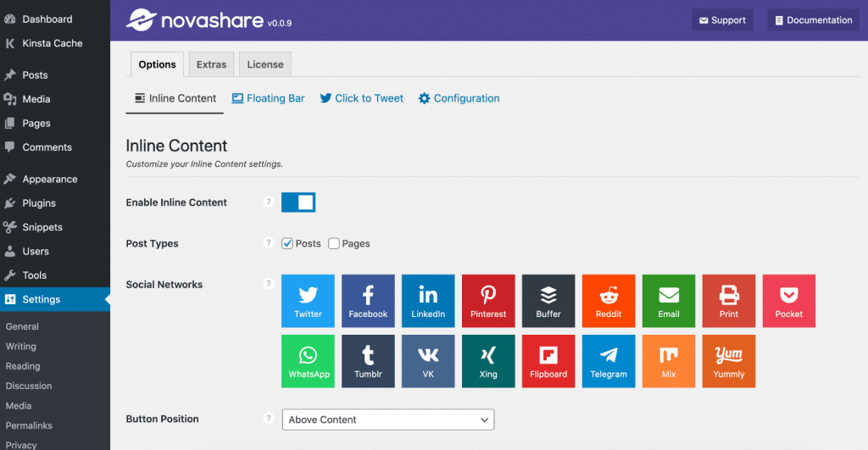Select the VK share tile
This screenshot has width=868, height=450.
pos(428,361)
